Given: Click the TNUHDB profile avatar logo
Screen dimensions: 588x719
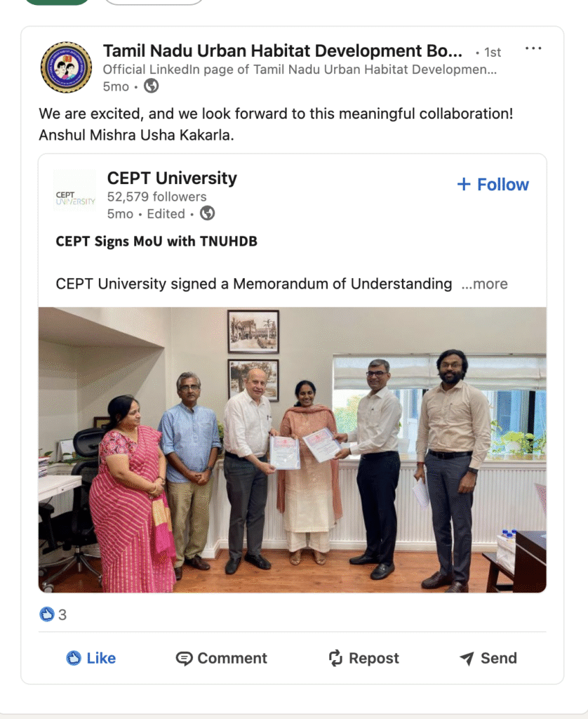Looking at the screenshot, I should pyautogui.click(x=66, y=67).
